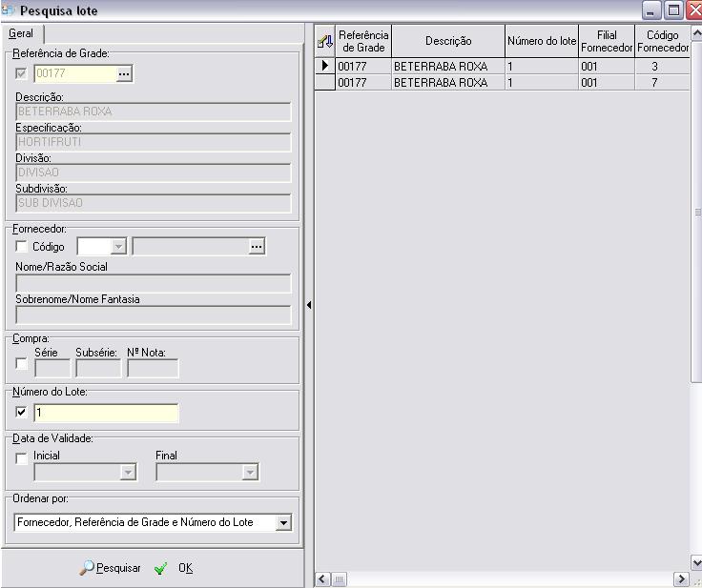Click the green checkmark OK button
The width and height of the screenshot is (702, 588).
[x=174, y=568]
